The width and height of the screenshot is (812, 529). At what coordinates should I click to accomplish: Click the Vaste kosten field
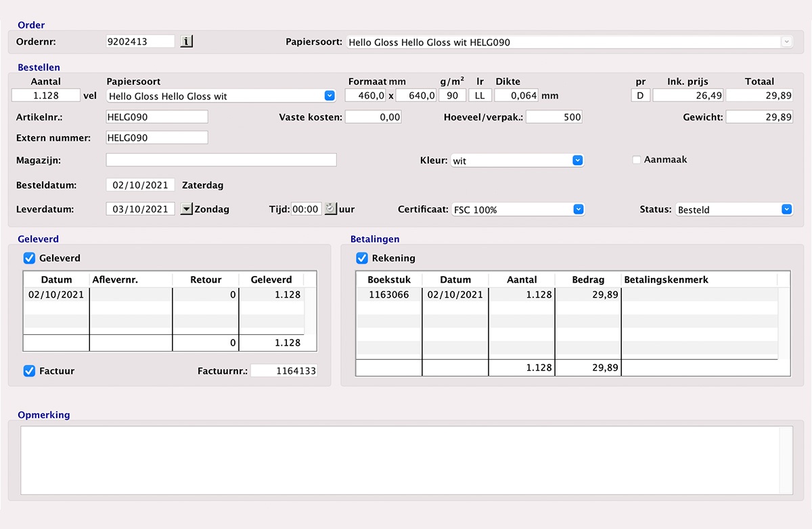coord(374,116)
